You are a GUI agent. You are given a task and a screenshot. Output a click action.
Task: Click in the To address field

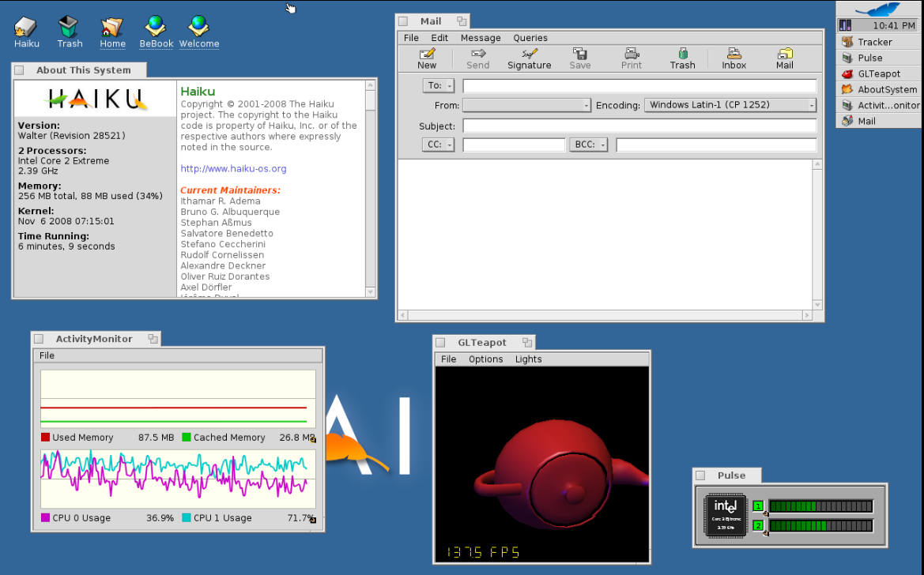(x=639, y=86)
